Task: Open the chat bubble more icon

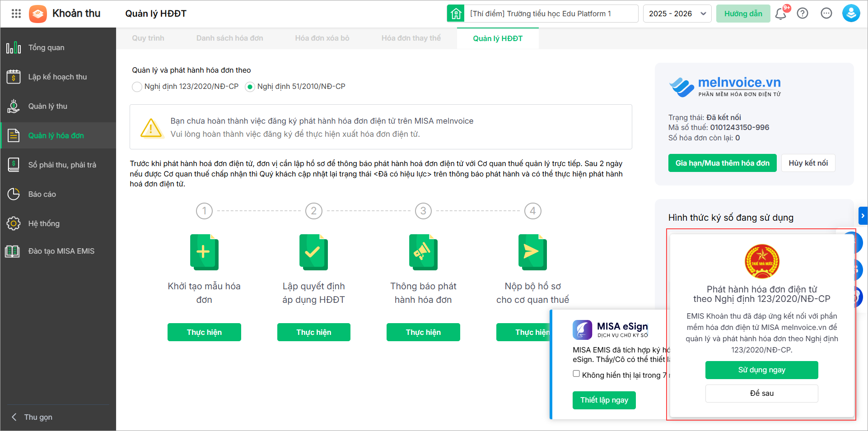Action: (x=826, y=14)
